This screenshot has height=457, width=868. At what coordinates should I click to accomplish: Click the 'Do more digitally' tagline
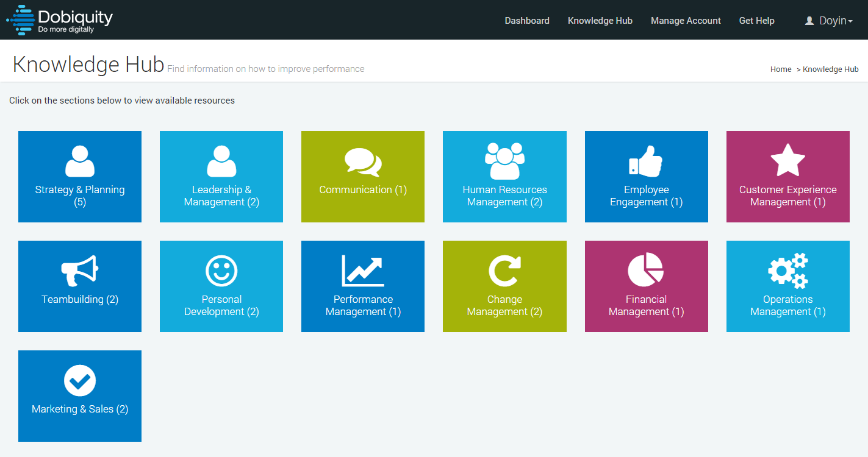(x=66, y=29)
